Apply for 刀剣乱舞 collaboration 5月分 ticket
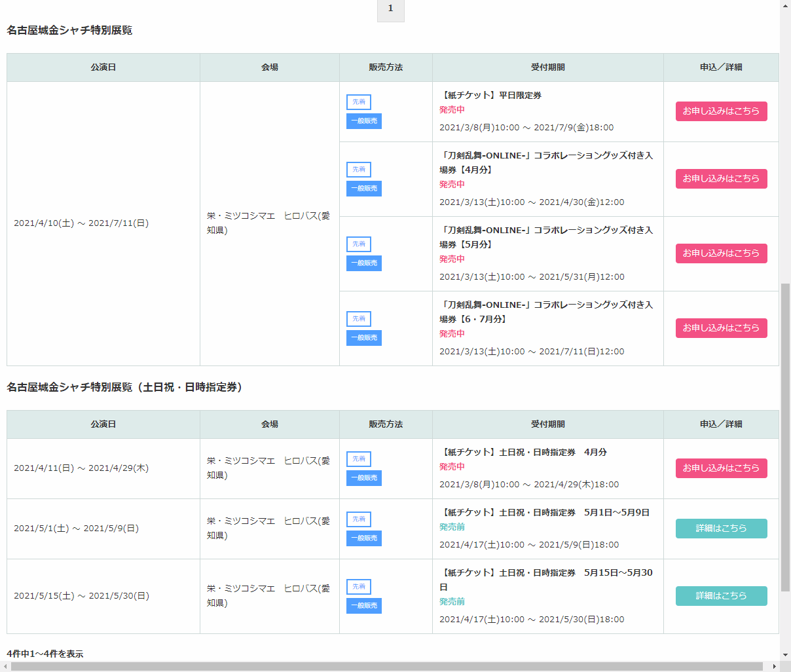 pos(721,253)
